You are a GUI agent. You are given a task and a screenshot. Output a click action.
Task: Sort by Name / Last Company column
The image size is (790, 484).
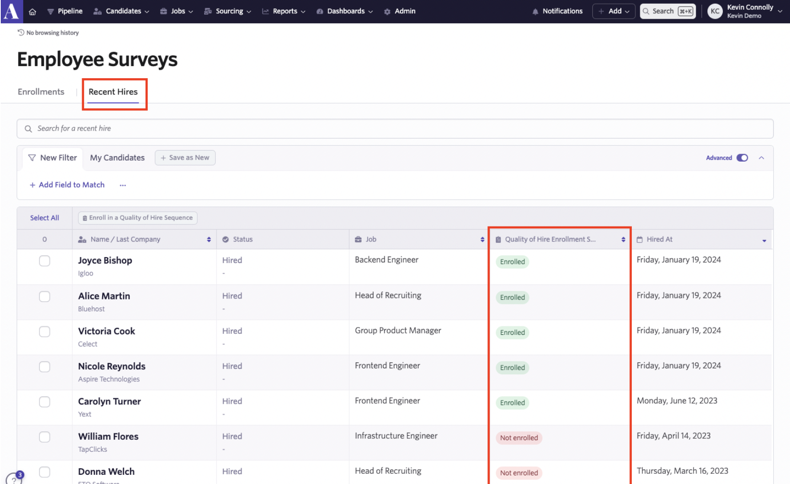click(x=209, y=240)
